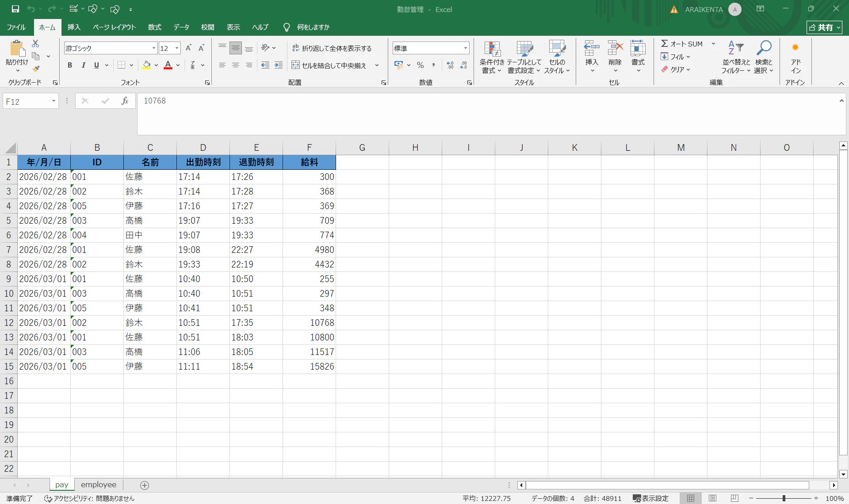Open the AutoSum dropdown arrow

click(713, 44)
